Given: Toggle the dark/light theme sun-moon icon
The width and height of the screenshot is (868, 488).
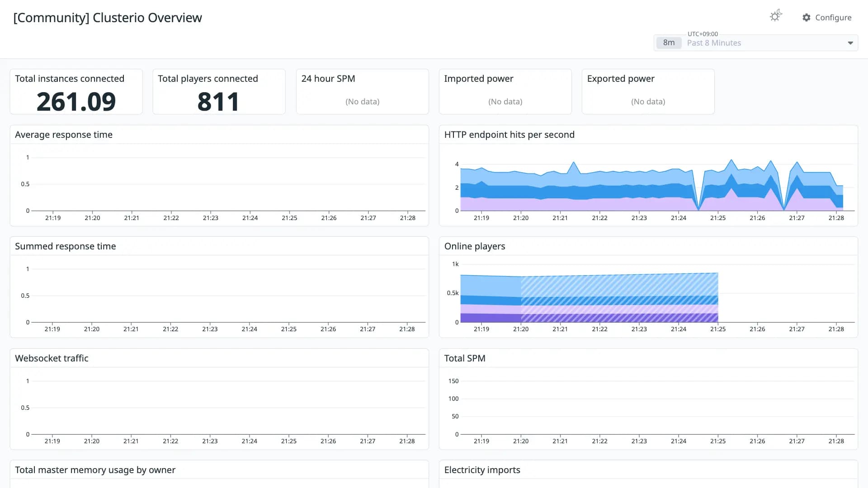Looking at the screenshot, I should (x=776, y=16).
